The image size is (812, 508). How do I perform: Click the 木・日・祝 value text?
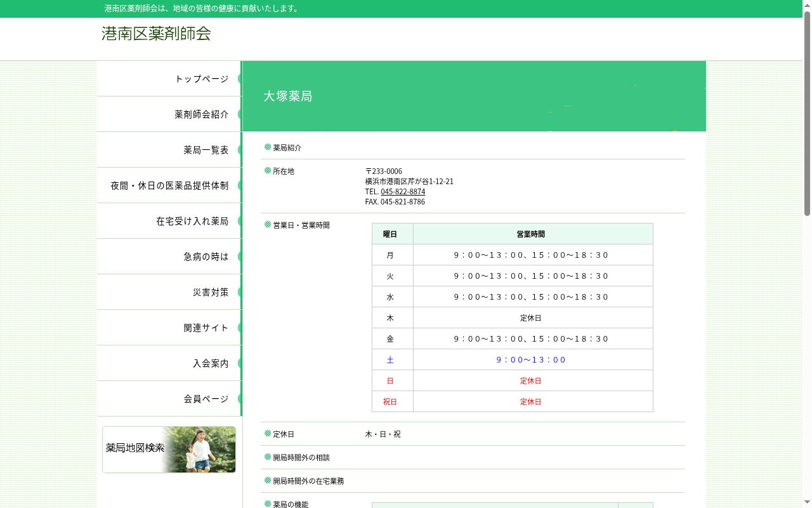click(x=383, y=434)
